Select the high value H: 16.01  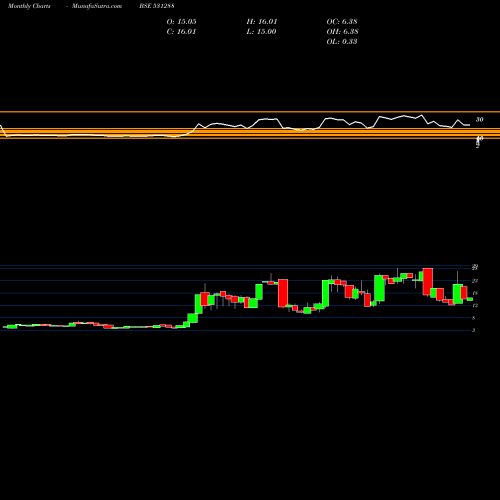tap(262, 22)
